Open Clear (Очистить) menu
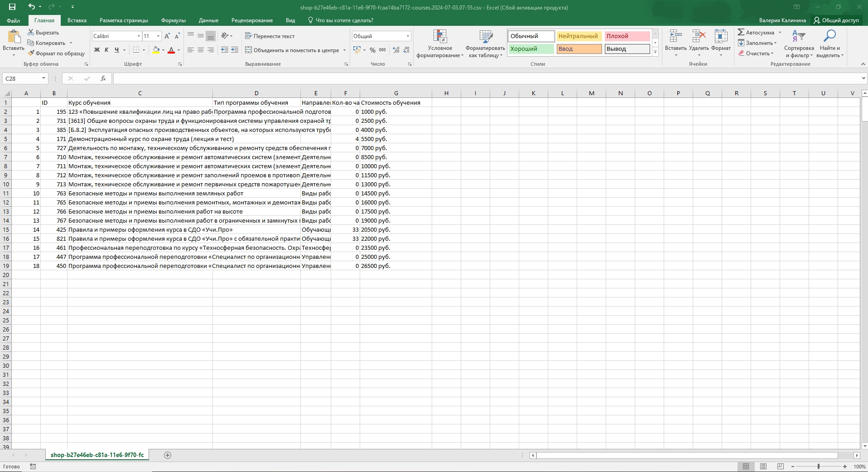The width and height of the screenshot is (868, 472). coord(756,54)
